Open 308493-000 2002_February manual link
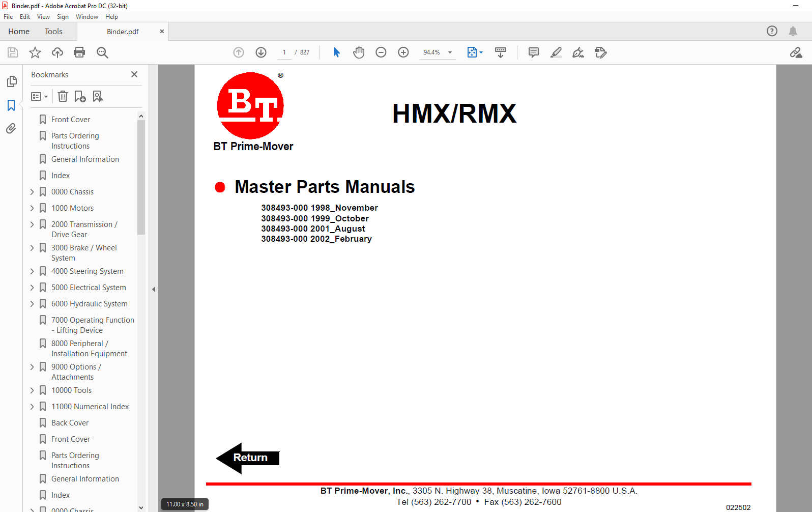The image size is (812, 512). pos(316,239)
